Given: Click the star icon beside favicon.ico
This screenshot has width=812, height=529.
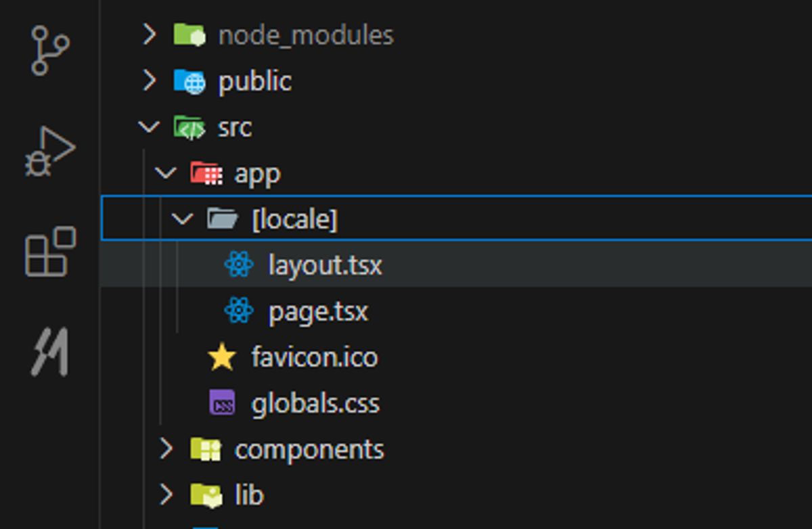Looking at the screenshot, I should click(222, 356).
